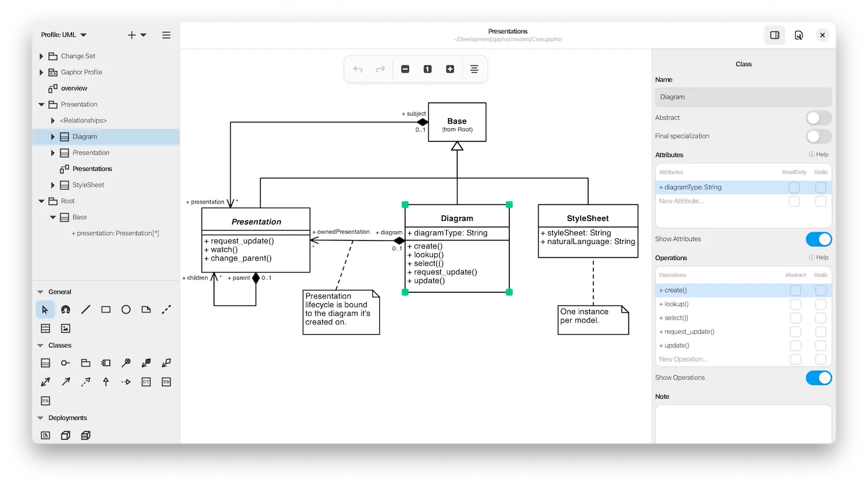
Task: Collapse the Classes toolbox section
Action: point(41,346)
